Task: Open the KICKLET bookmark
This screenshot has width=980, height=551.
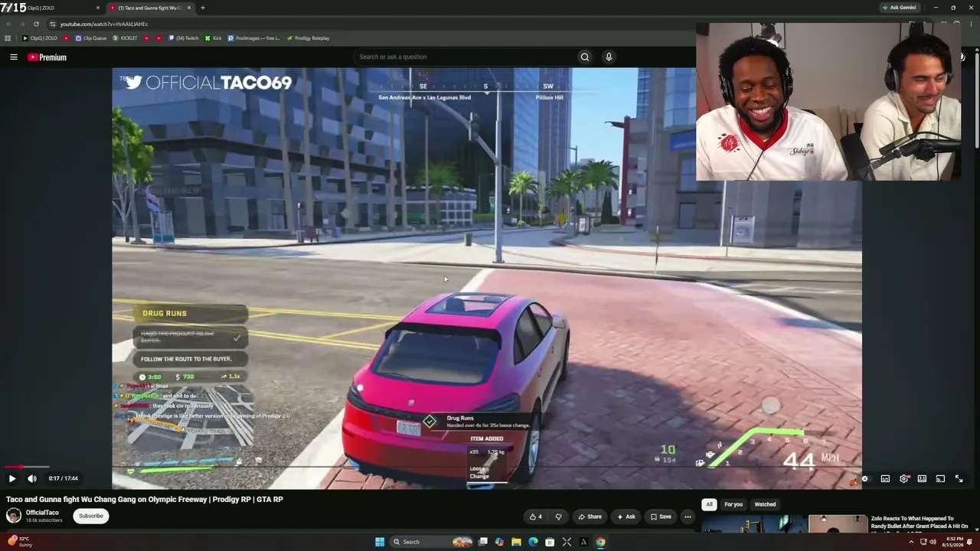Action: 126,38
